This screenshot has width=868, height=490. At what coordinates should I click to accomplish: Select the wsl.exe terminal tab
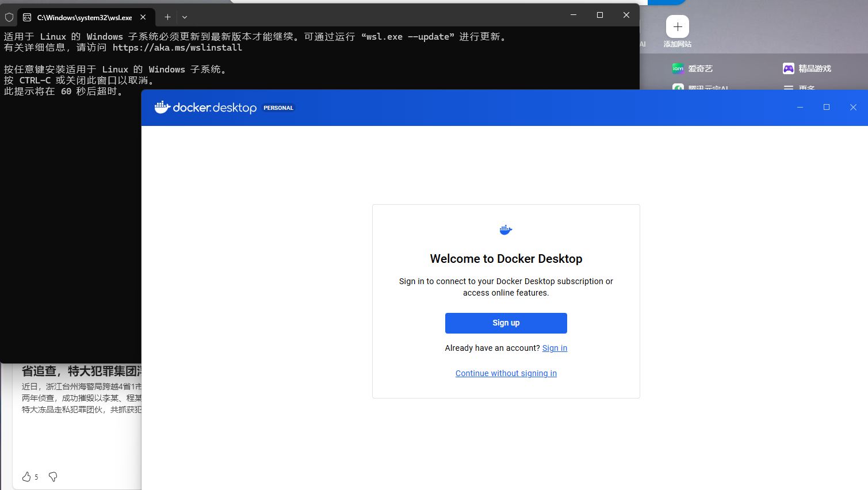tap(85, 17)
